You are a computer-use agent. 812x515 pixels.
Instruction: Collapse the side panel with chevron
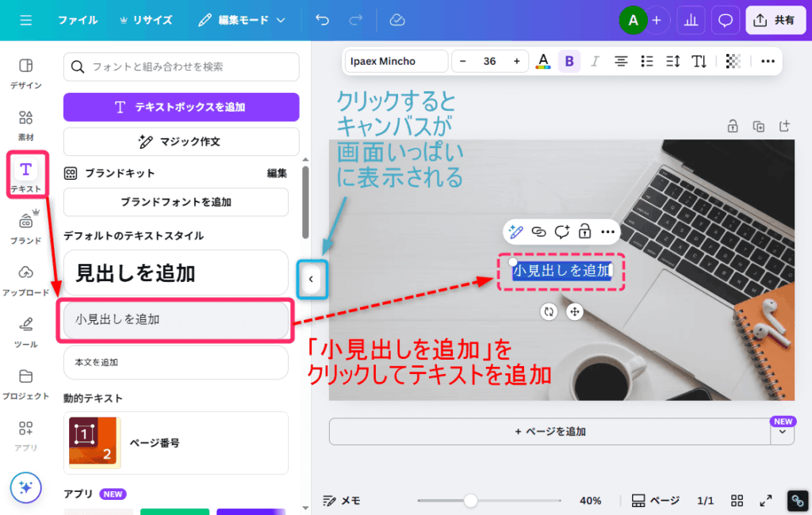click(311, 280)
